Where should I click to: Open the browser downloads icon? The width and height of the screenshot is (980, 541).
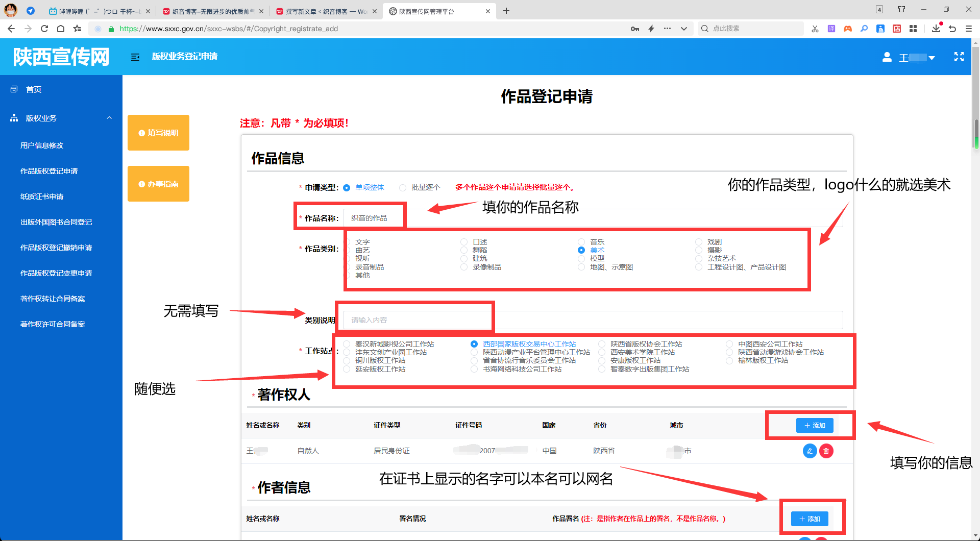tap(936, 29)
